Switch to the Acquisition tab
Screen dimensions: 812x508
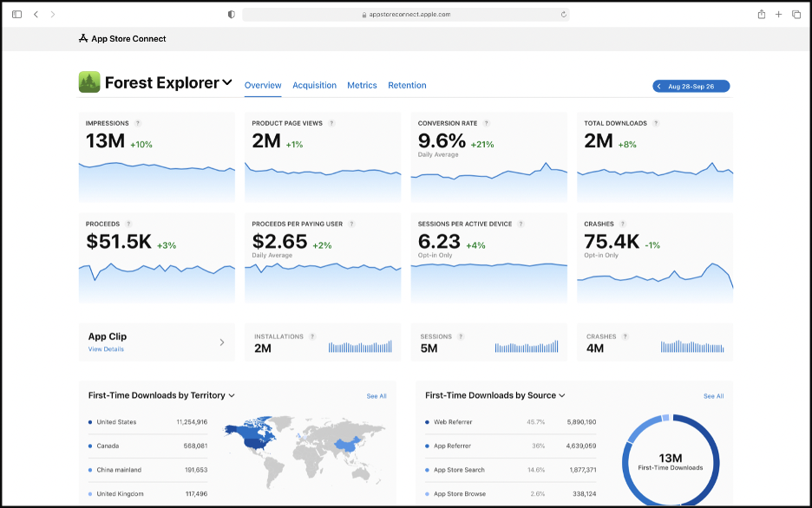314,85
